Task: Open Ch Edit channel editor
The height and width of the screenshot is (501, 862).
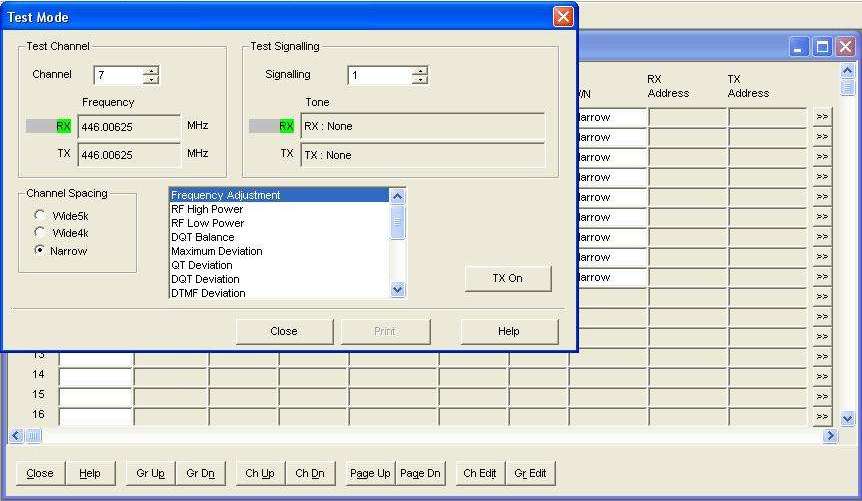Action: pos(479,474)
